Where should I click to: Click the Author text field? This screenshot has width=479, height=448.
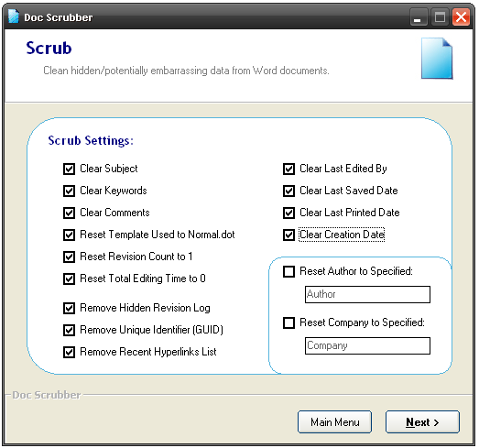(367, 294)
